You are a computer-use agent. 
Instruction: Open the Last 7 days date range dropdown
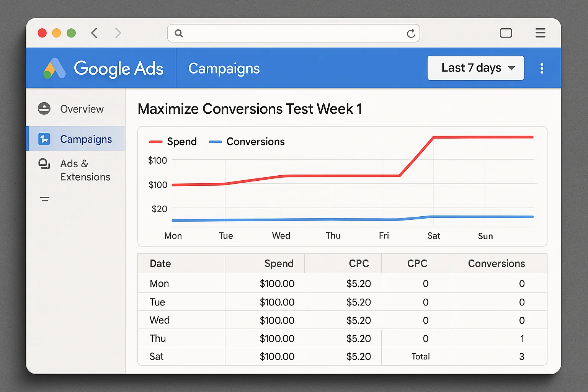pyautogui.click(x=475, y=68)
